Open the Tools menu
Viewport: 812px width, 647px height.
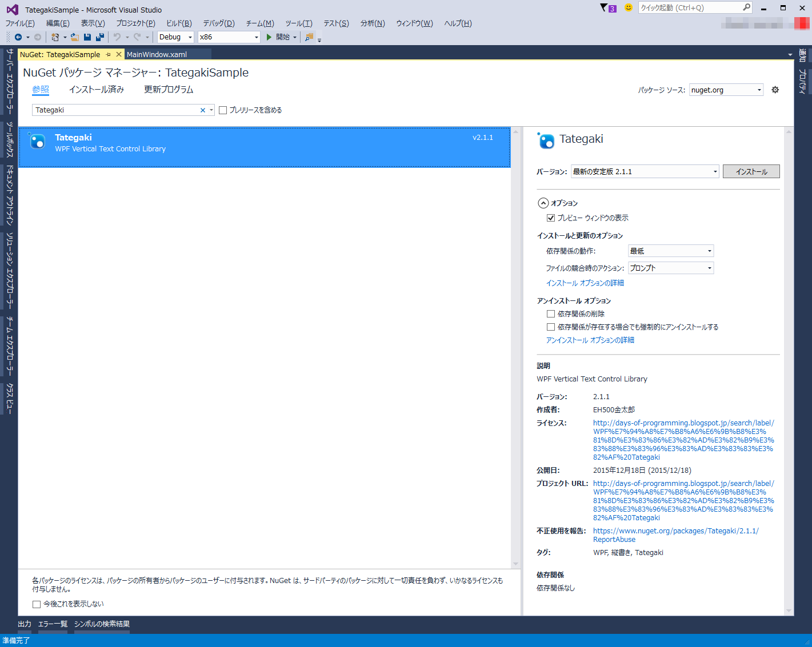[x=299, y=23]
